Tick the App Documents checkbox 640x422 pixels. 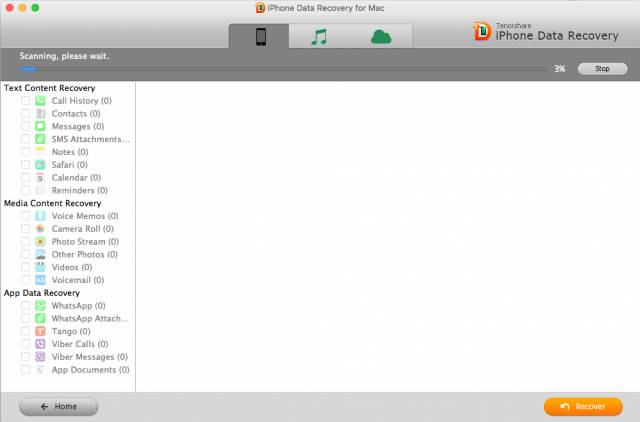click(x=25, y=370)
